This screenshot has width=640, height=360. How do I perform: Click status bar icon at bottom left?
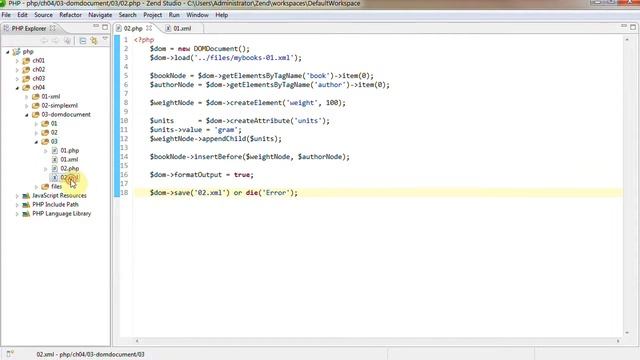[x=10, y=354]
